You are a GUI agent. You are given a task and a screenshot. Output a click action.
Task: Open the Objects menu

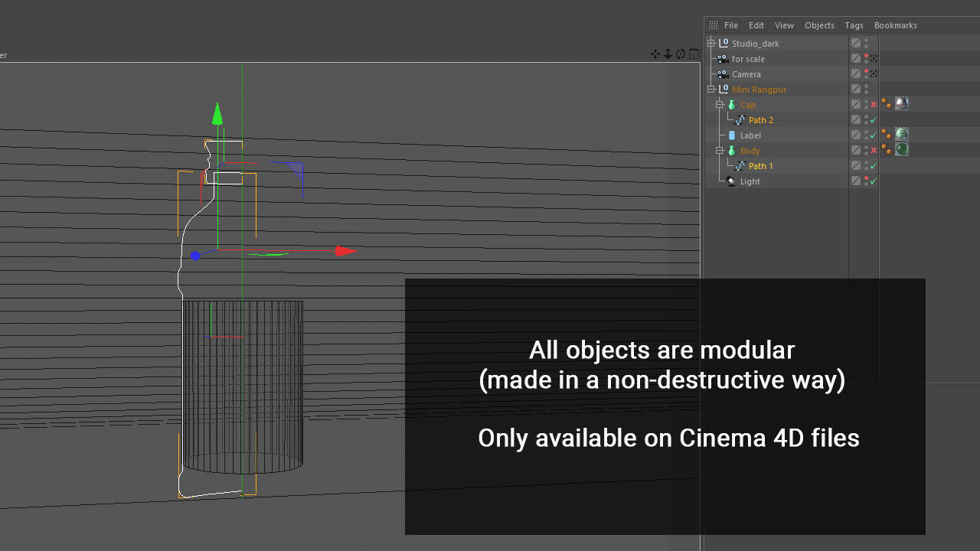tap(819, 25)
